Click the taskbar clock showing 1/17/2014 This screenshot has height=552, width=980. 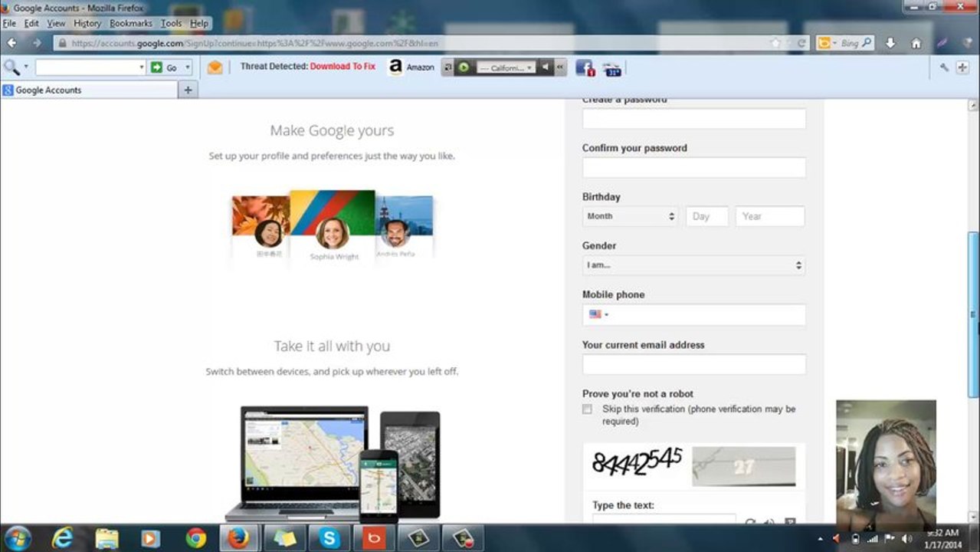point(945,539)
